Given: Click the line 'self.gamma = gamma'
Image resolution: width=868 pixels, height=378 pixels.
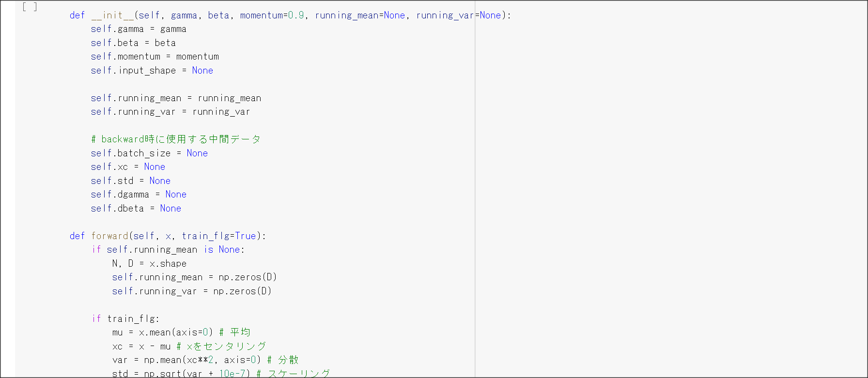Looking at the screenshot, I should [139, 29].
